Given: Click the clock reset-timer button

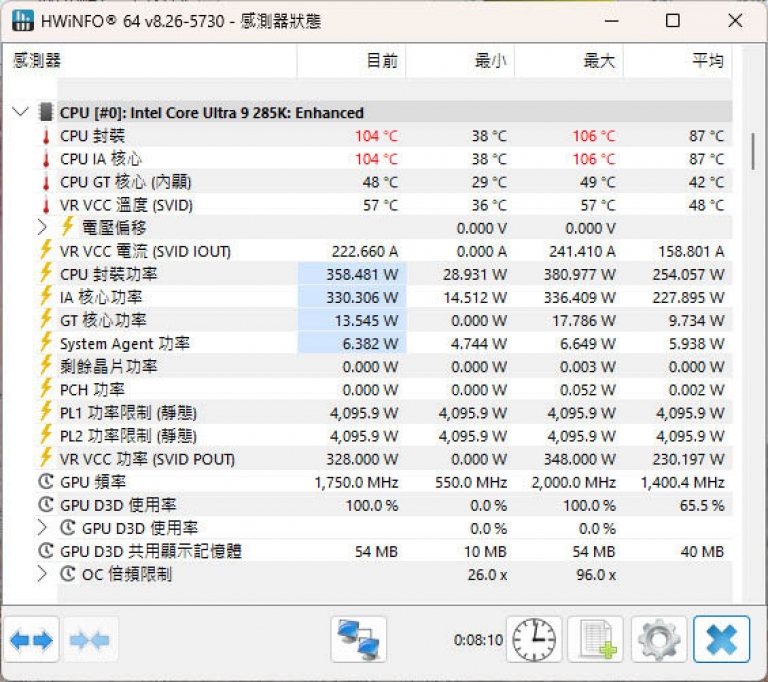Looking at the screenshot, I should (534, 640).
